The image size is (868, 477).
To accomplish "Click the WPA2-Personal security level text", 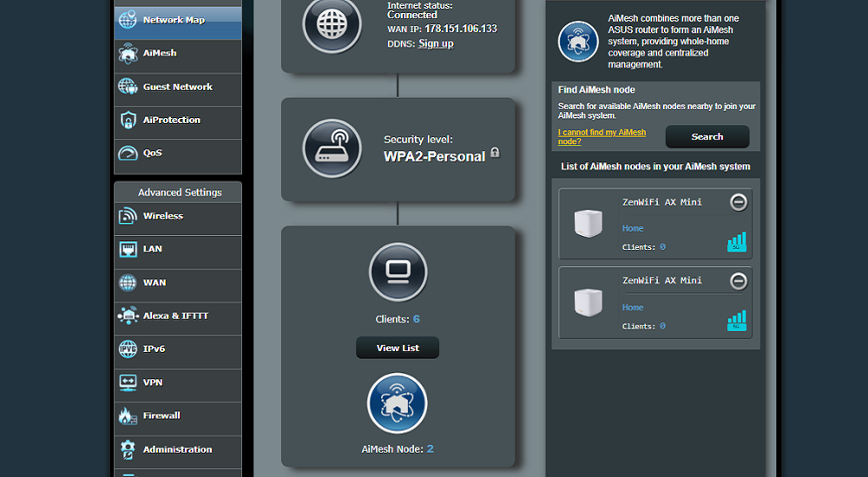I will [x=435, y=157].
